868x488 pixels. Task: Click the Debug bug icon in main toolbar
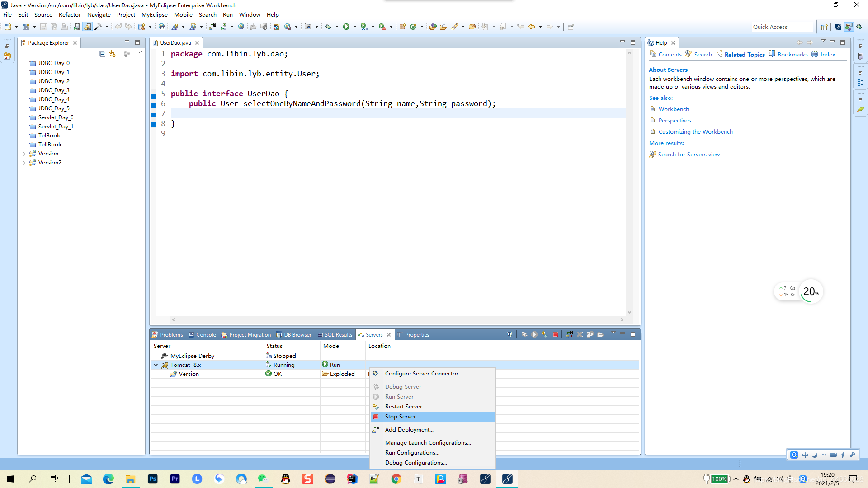(x=329, y=27)
